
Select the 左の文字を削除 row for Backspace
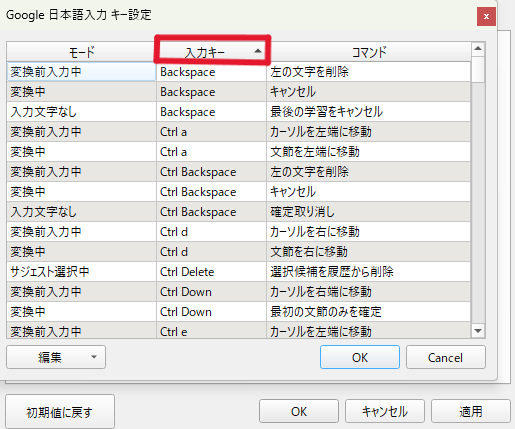(238, 72)
